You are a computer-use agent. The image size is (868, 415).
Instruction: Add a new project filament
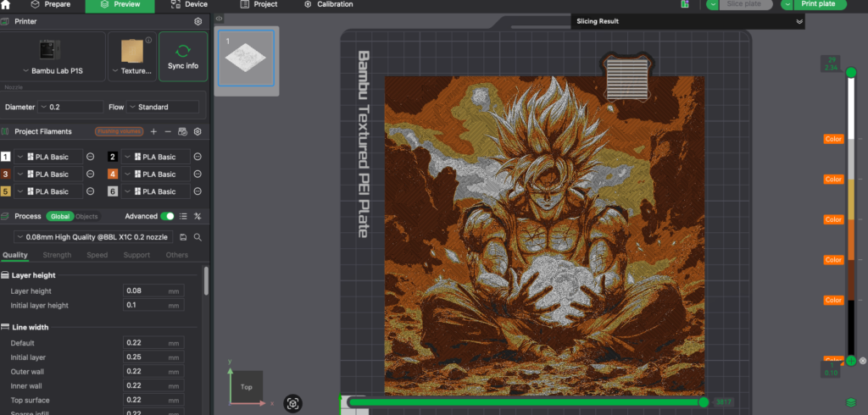[x=153, y=132]
